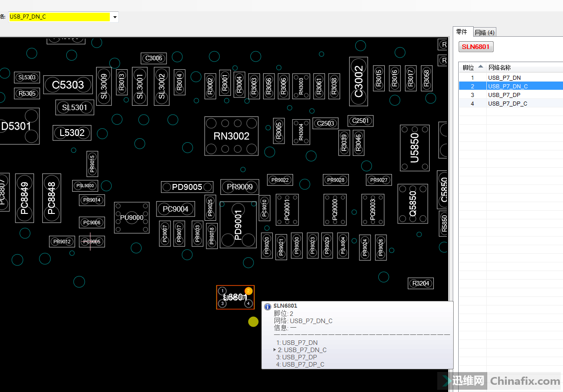Select the RN3002 resistor network component

coord(231,136)
